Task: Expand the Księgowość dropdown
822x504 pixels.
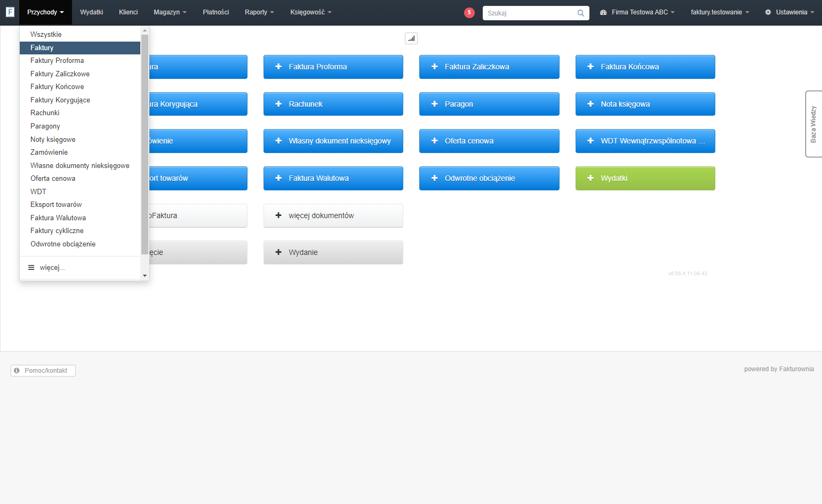Action: pyautogui.click(x=311, y=12)
